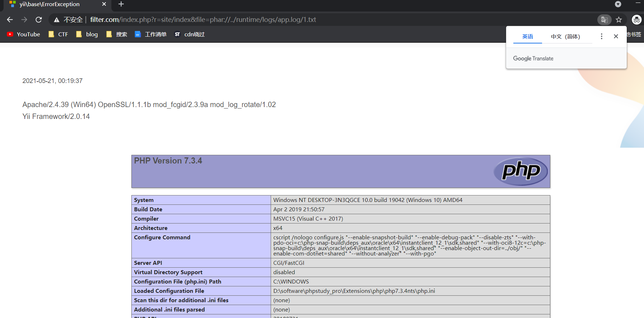Screen dimensions: 644x318
Task: Click the Google Translate label
Action: coord(533,59)
